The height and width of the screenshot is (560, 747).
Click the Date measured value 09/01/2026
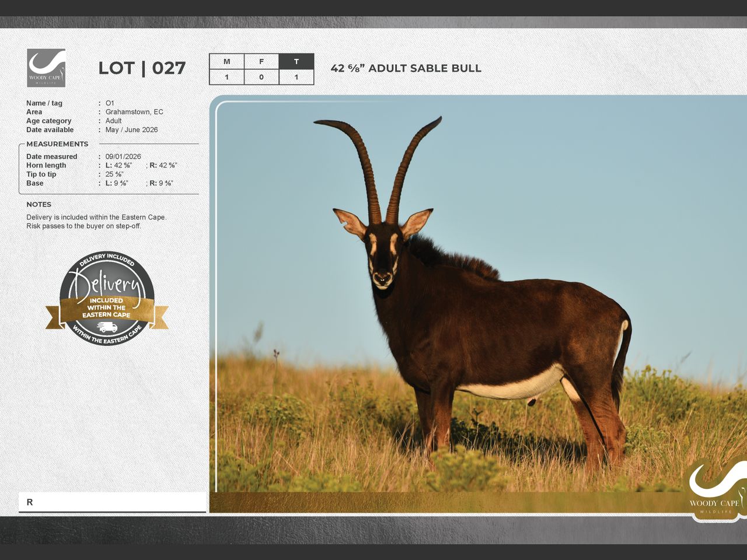[123, 156]
